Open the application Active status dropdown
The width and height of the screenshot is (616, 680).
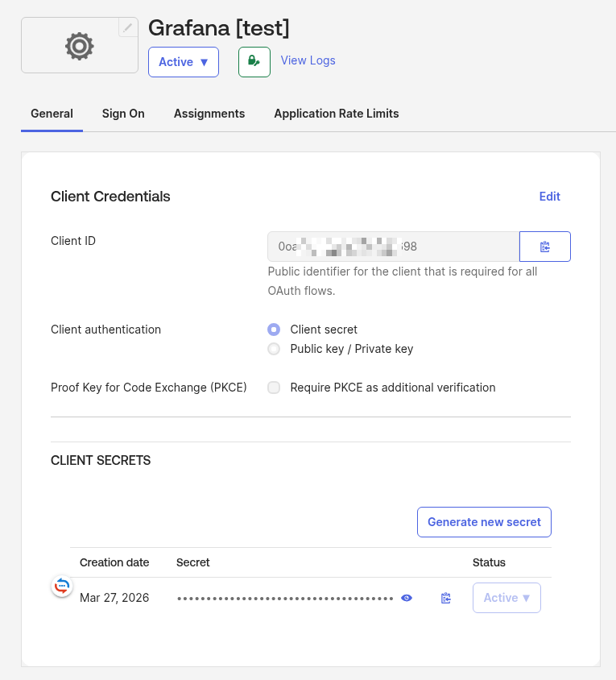click(x=184, y=62)
